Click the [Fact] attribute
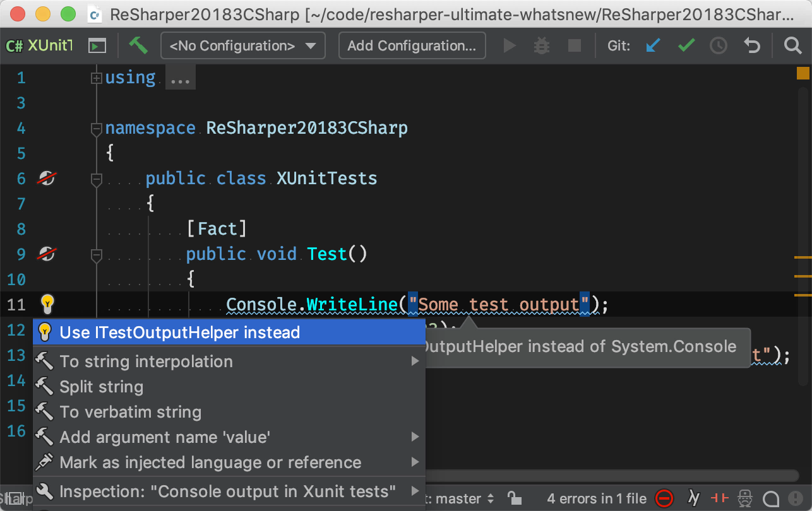812x511 pixels. 216,228
